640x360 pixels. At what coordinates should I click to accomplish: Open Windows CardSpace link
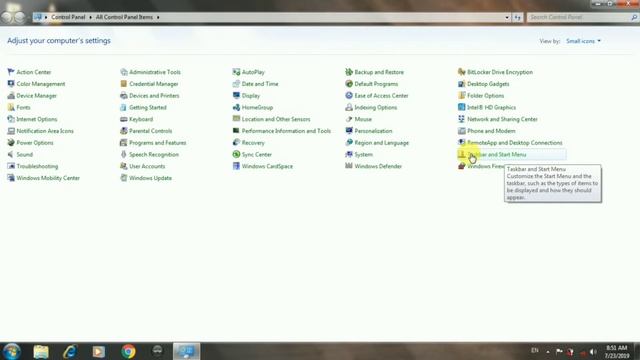pos(267,166)
